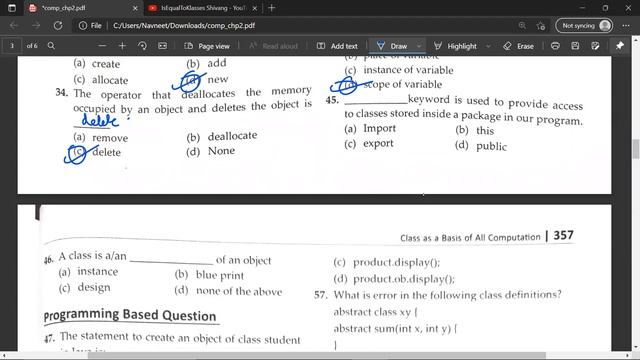This screenshot has height=360, width=640.
Task: Click the text "abstract class xy {"
Action: pos(376,312)
